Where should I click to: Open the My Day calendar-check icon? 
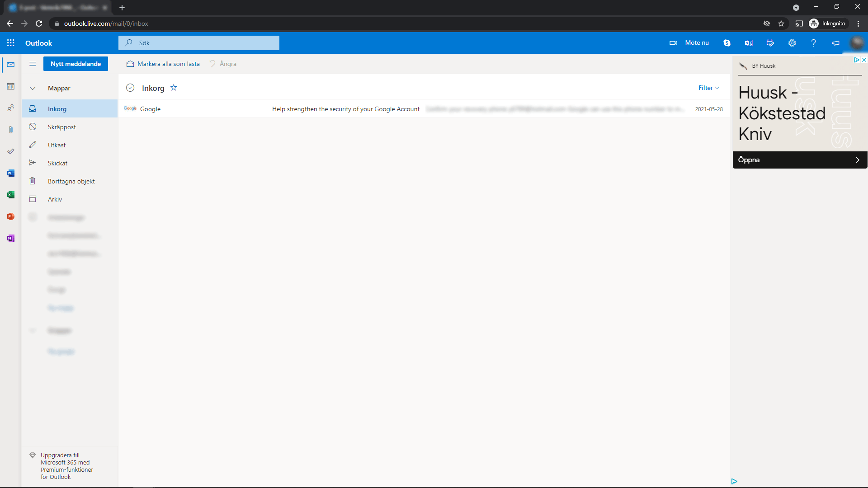770,43
